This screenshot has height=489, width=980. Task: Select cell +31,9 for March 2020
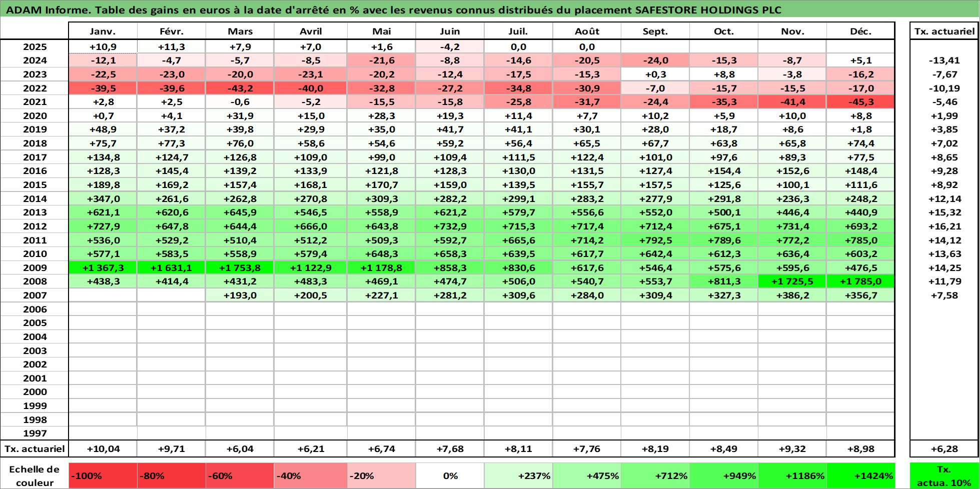click(240, 115)
